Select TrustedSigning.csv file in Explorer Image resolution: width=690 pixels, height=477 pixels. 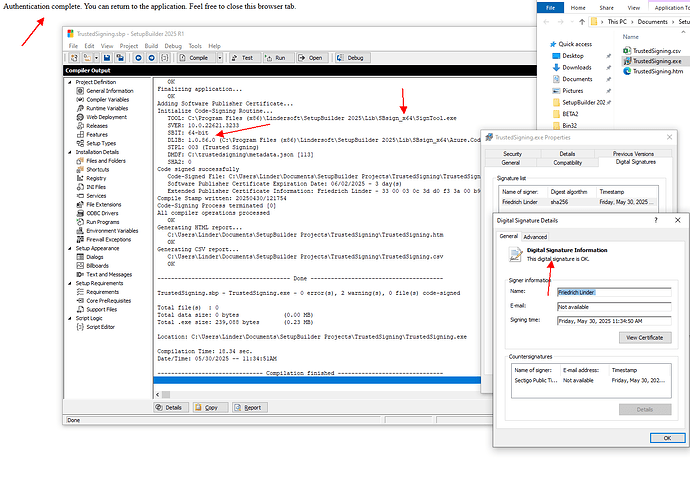coord(656,50)
